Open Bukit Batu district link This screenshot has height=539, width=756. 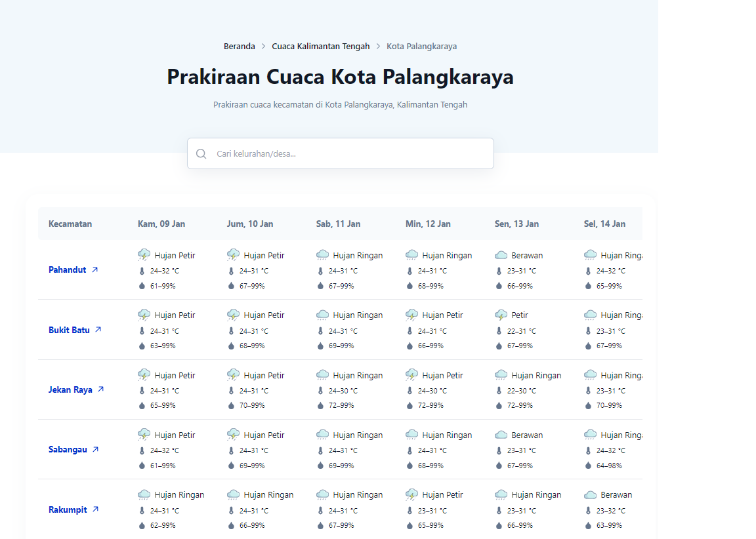pos(69,330)
